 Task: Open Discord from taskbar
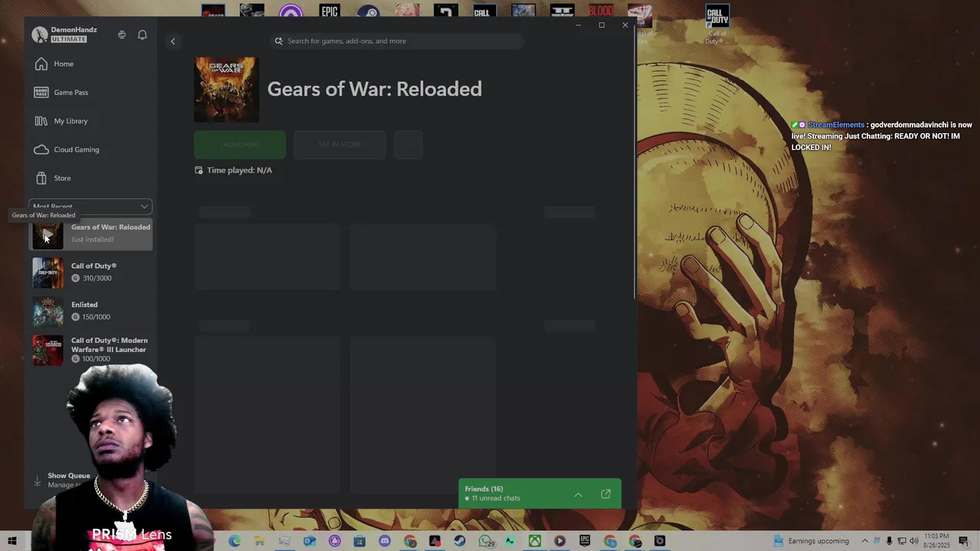tap(384, 541)
